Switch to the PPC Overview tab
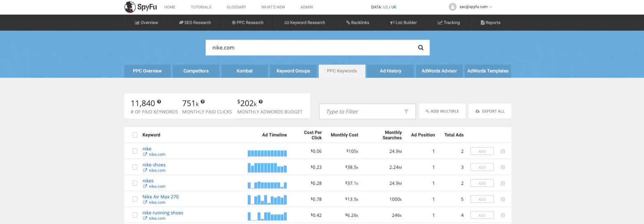This screenshot has width=644, height=224. (x=147, y=71)
